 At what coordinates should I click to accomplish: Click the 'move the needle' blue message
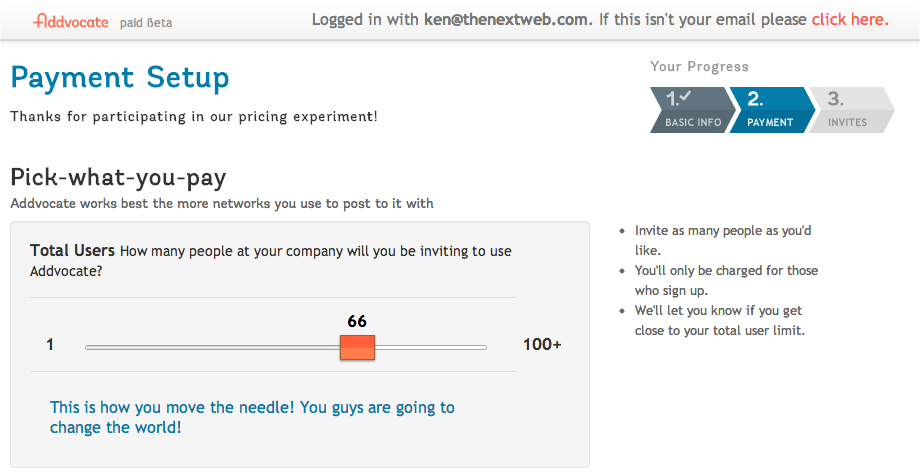coord(252,417)
